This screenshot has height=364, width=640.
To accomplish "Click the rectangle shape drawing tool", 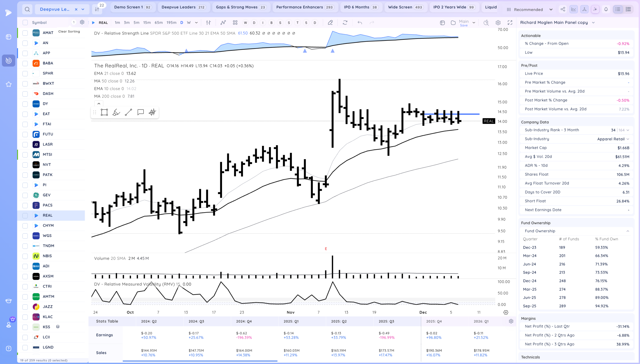I will point(104,112).
